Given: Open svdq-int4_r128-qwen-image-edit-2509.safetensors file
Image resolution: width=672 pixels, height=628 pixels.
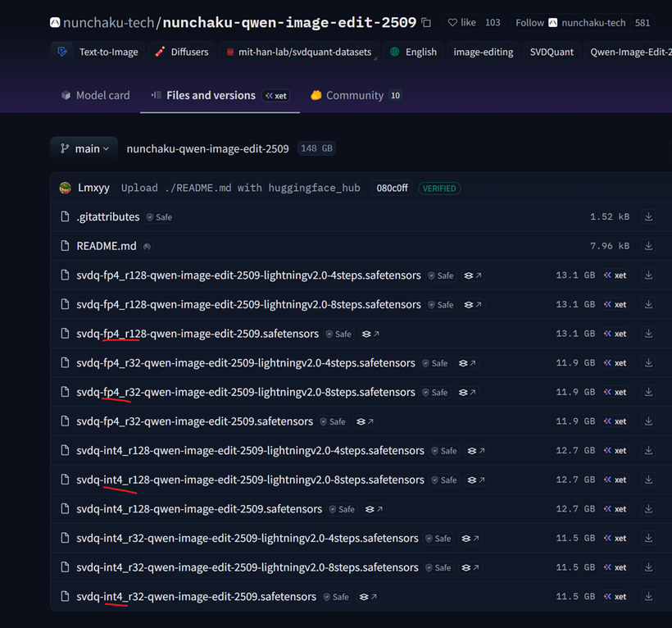Looking at the screenshot, I should click(x=198, y=509).
